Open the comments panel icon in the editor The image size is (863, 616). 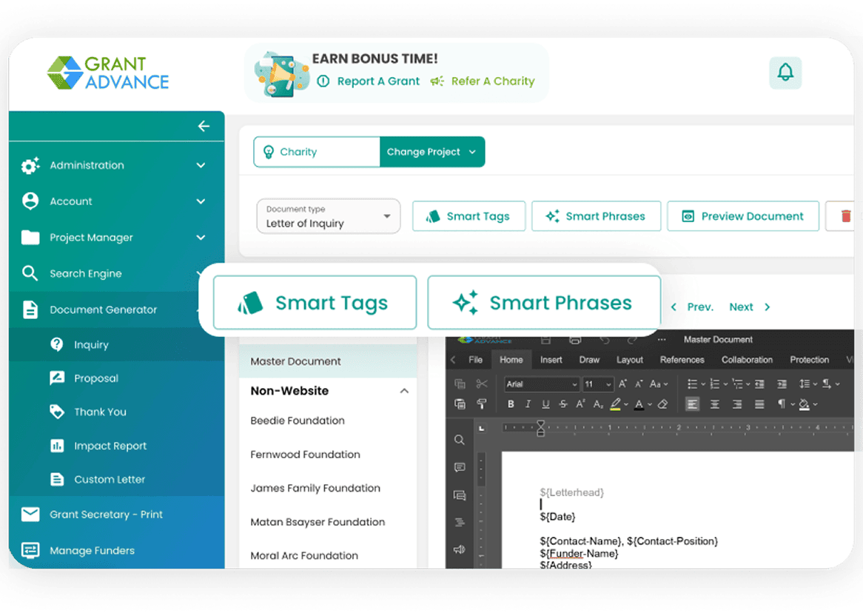[459, 467]
